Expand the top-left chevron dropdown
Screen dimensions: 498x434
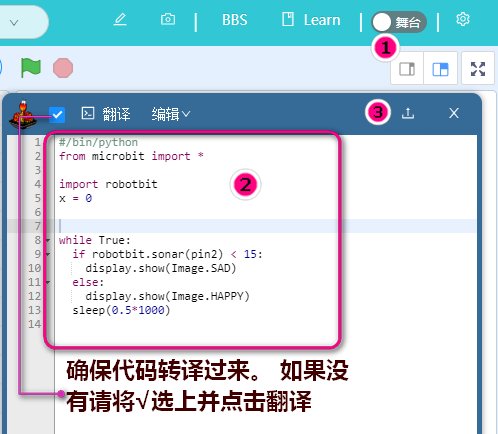point(14,23)
